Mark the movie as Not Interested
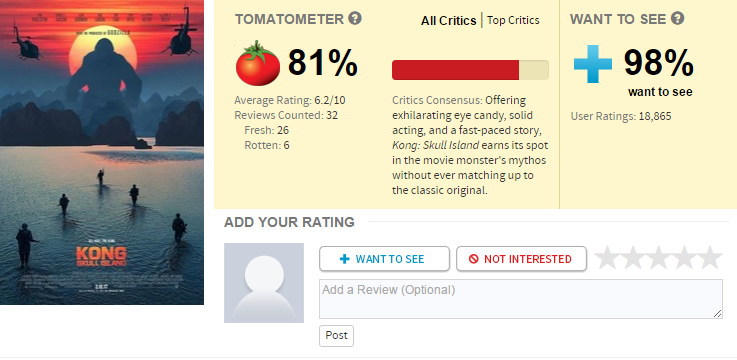This screenshot has width=737, height=360. click(x=521, y=259)
